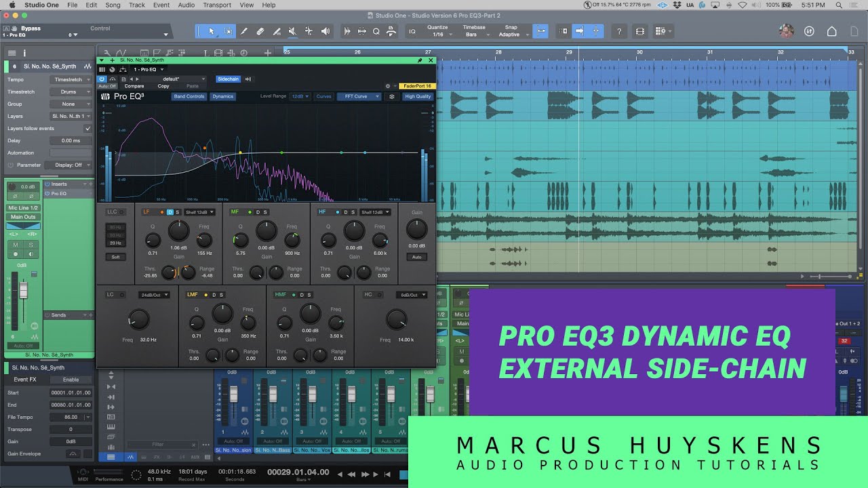868x488 pixels.
Task: Select the Arrow tool in the toolbar
Action: coord(212,31)
